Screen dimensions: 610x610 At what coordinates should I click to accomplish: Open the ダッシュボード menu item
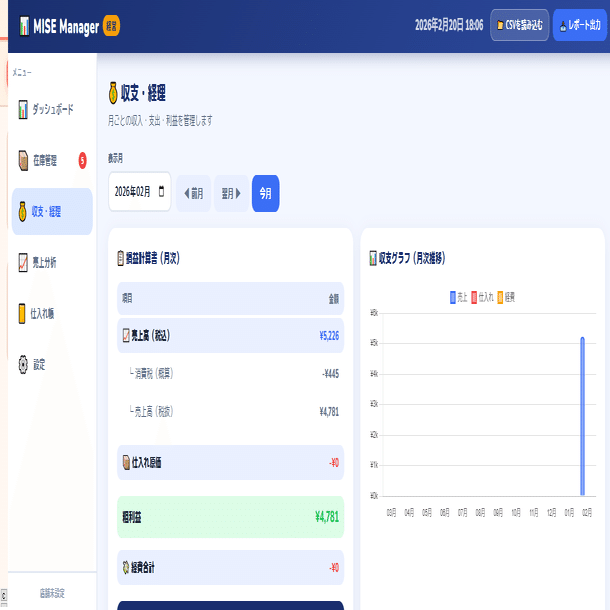point(52,109)
